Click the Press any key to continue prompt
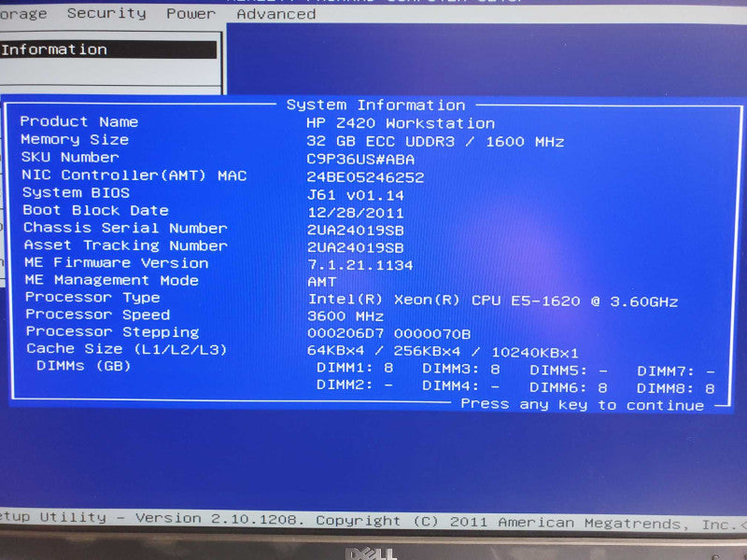Viewport: 747px width, 560px height. click(583, 405)
